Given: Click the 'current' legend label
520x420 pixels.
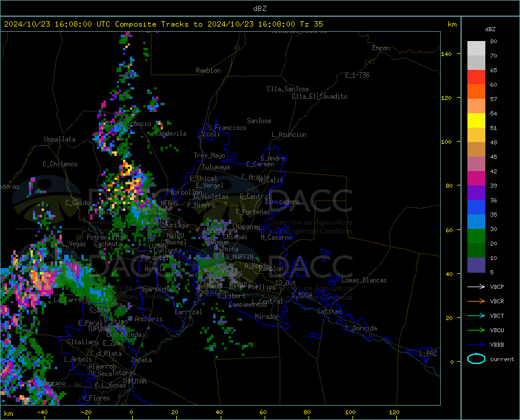Looking at the screenshot, I should click(502, 359).
